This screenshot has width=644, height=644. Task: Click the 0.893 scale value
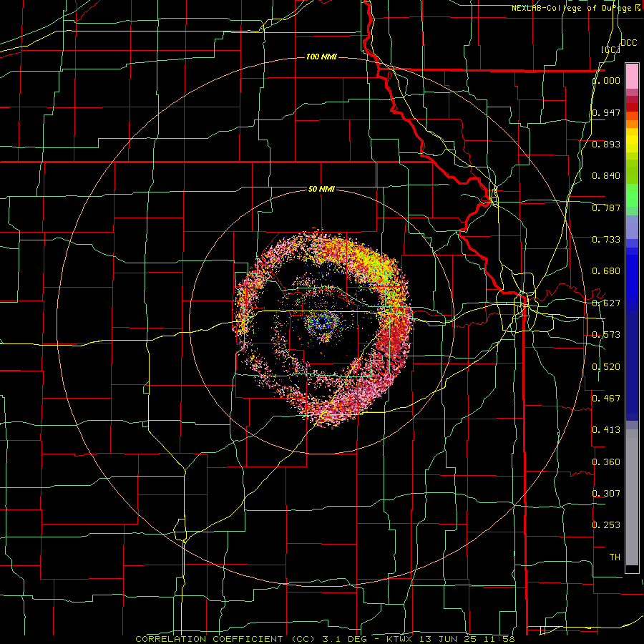pos(606,144)
